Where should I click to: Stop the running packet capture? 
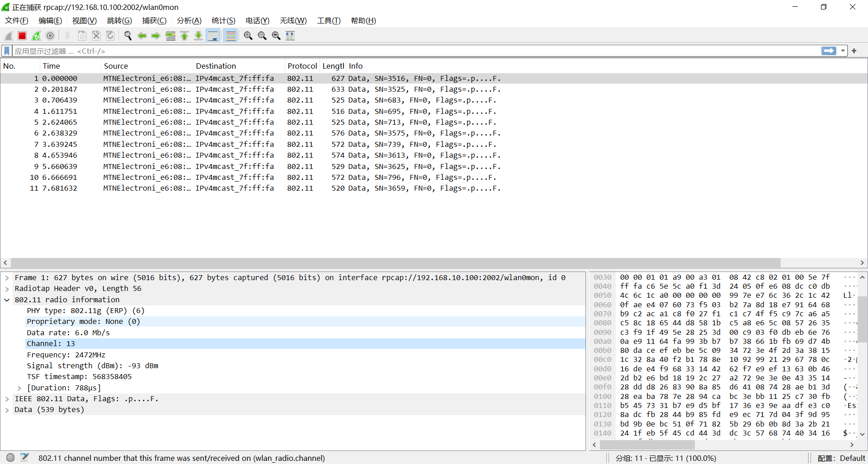click(x=22, y=36)
